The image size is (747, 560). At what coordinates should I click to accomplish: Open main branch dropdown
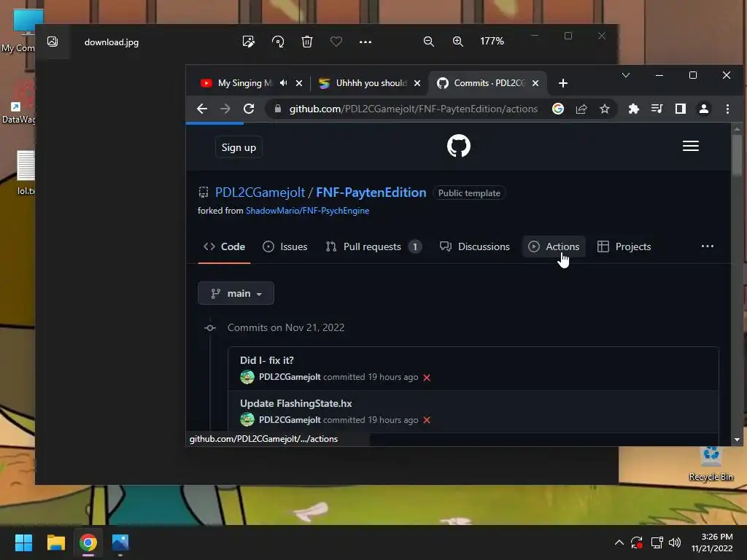(x=236, y=293)
